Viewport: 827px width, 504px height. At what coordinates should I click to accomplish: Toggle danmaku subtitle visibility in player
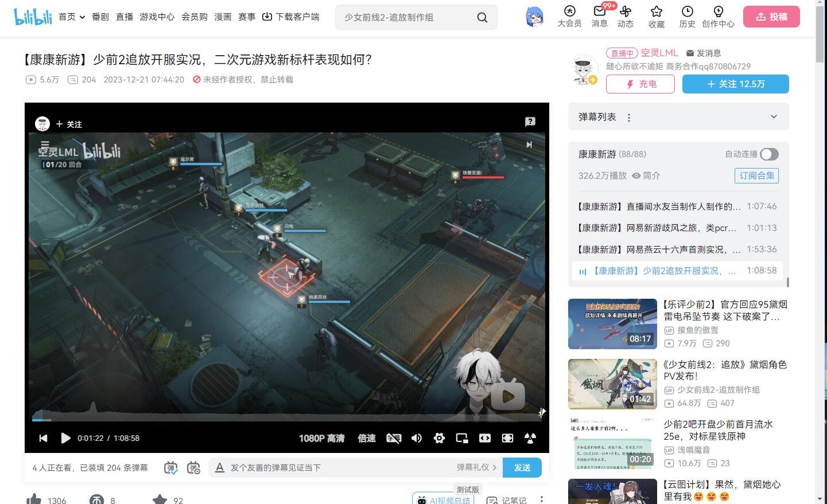[394, 438]
